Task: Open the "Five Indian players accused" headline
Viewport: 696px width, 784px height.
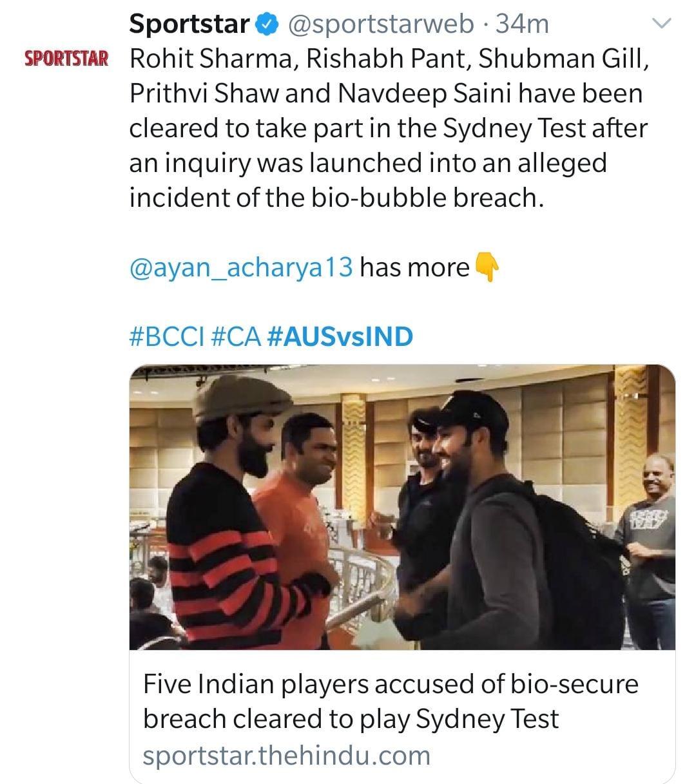Action: 390,701
